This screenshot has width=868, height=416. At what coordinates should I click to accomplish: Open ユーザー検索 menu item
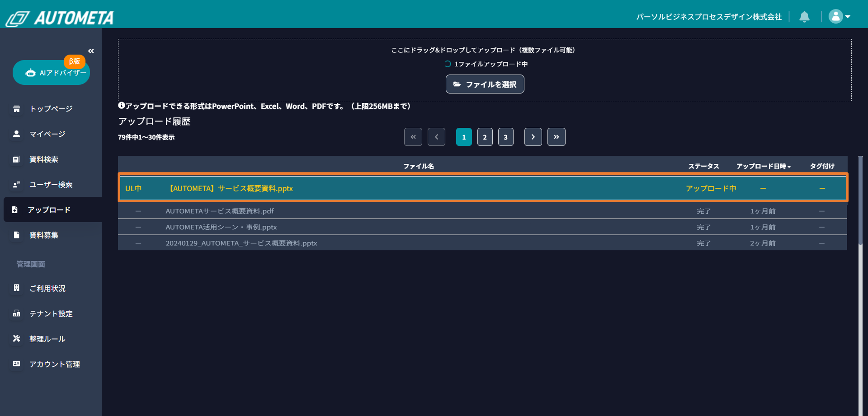coord(51,184)
